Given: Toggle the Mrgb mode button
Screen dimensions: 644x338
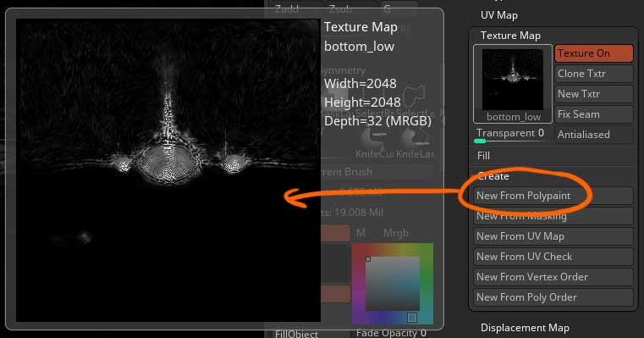Looking at the screenshot, I should point(396,233).
